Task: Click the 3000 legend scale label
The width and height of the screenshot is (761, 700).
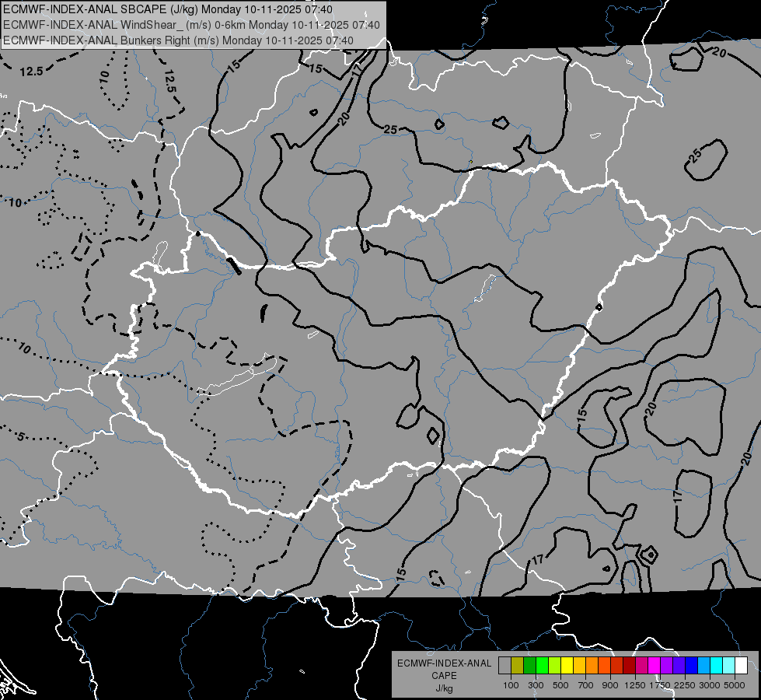Action: coord(710,685)
